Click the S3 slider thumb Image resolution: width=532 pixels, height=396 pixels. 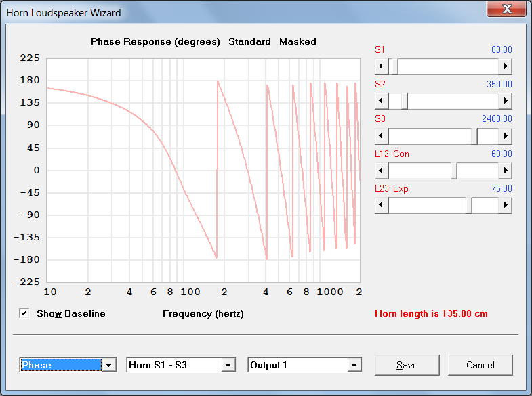[474, 136]
